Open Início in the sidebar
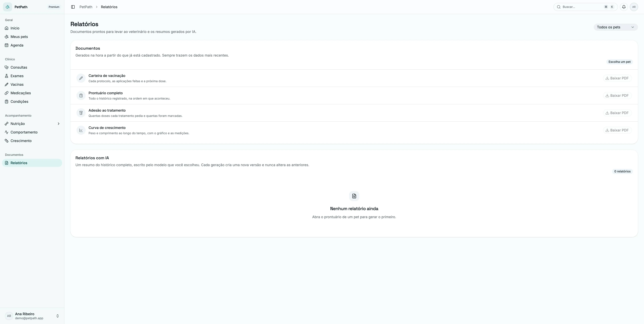 click(x=32, y=28)
